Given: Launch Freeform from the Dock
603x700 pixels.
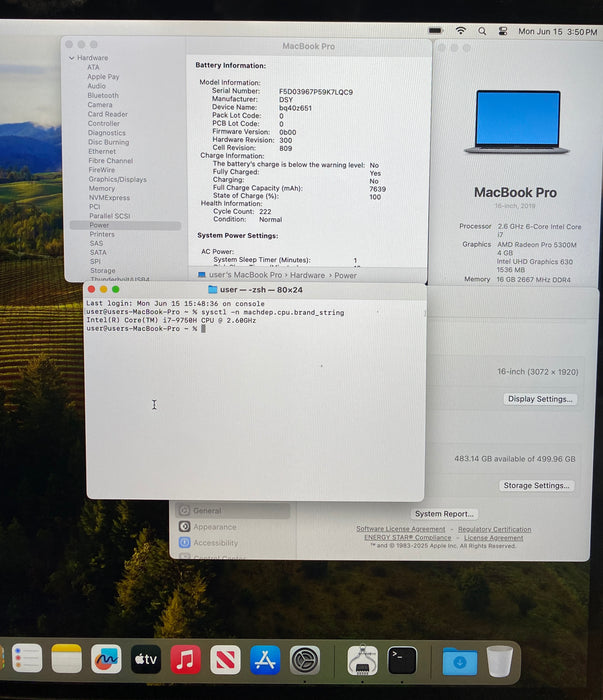Looking at the screenshot, I should (x=106, y=658).
